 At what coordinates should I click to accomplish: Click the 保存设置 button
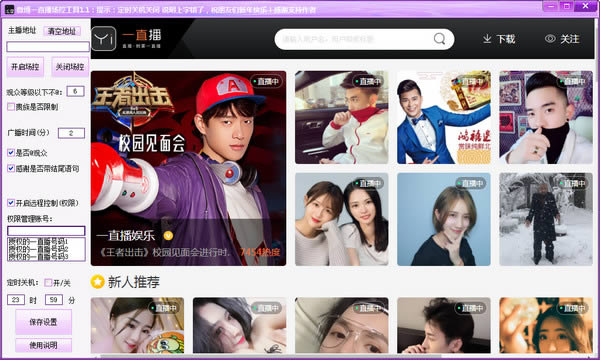43,322
